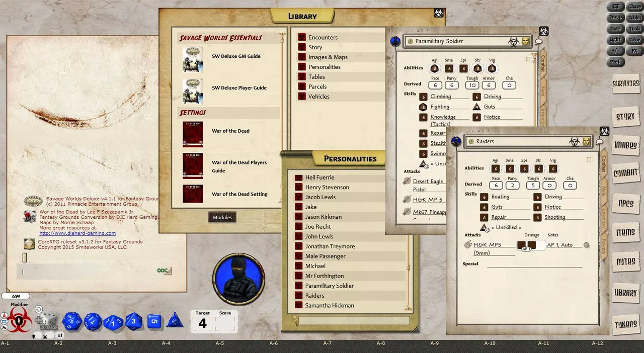Click the speech bubble on Raiders sheet

(599, 142)
